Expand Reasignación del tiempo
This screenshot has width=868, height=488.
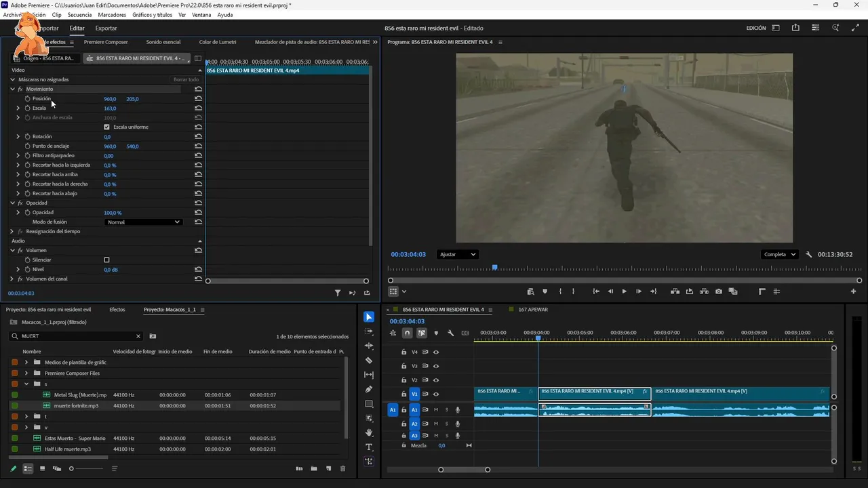12,232
